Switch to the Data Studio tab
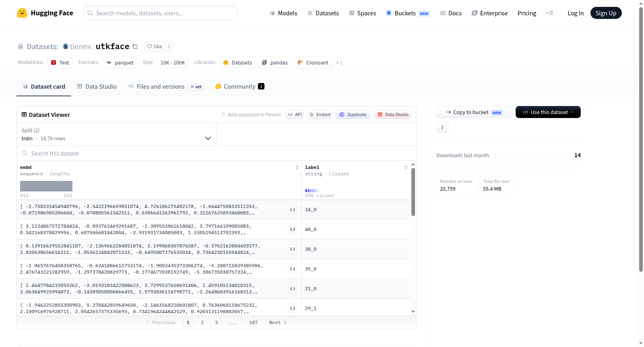 click(97, 87)
